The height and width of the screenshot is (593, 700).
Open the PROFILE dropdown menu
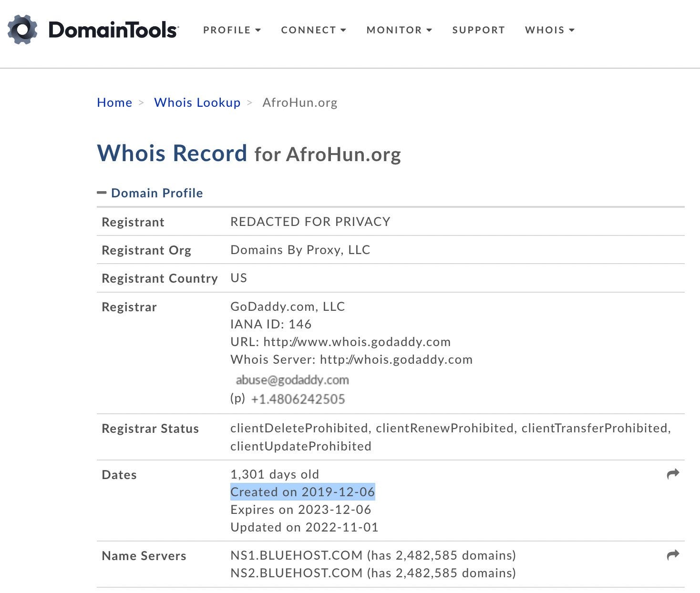(232, 30)
